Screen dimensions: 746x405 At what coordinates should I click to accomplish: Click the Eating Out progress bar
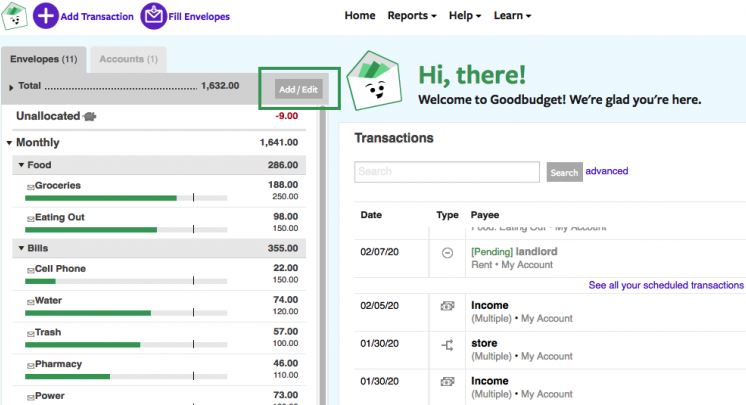126,230
